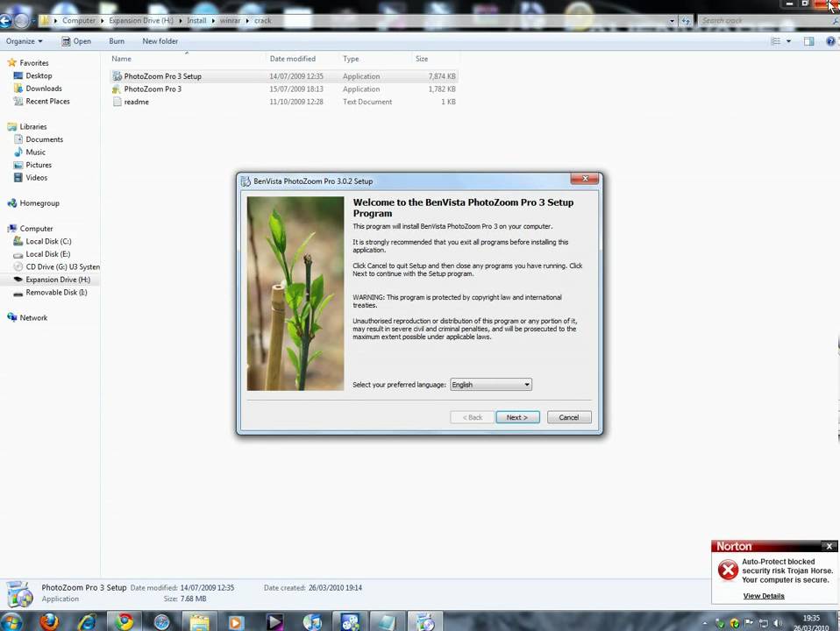Click Expansion Drive (H:) in the address breadcrumb
This screenshot has width=840, height=631.
[x=141, y=20]
